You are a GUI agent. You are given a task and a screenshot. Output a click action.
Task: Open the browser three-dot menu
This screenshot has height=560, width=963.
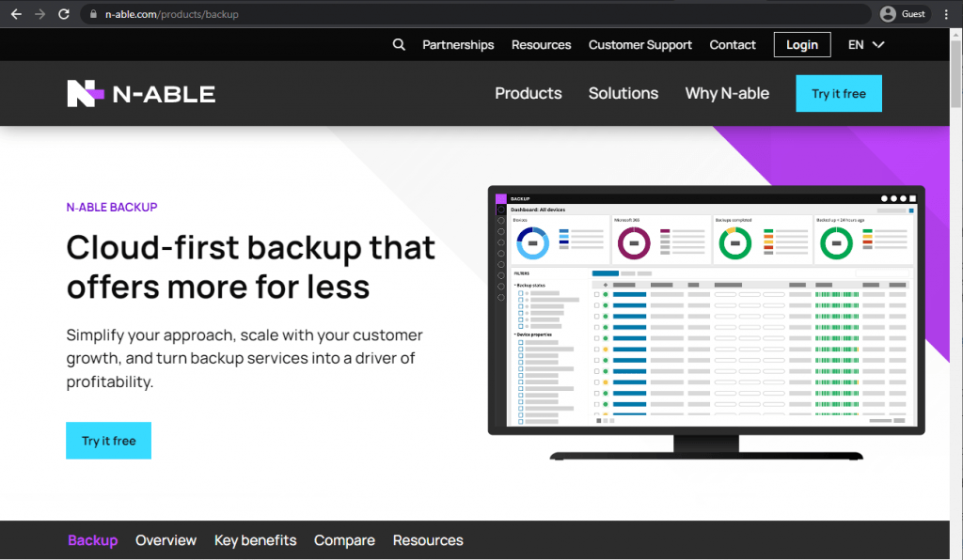(946, 14)
